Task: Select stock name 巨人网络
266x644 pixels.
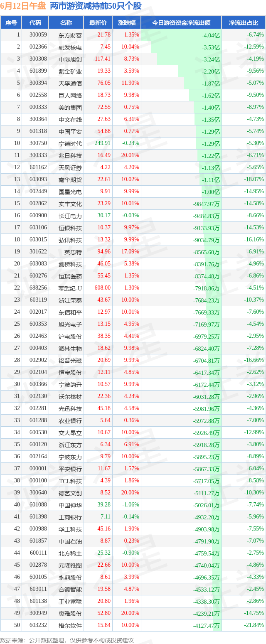Action: click(70, 96)
